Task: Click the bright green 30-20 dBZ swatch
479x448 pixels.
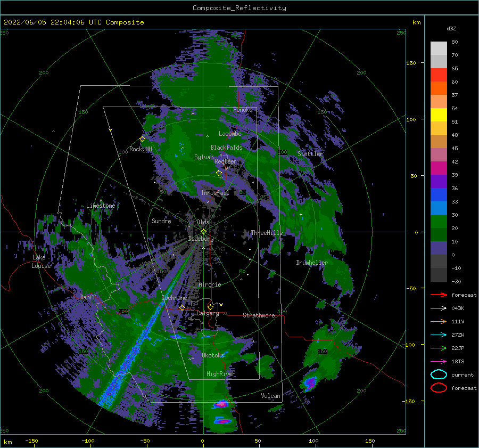Action: tap(439, 222)
